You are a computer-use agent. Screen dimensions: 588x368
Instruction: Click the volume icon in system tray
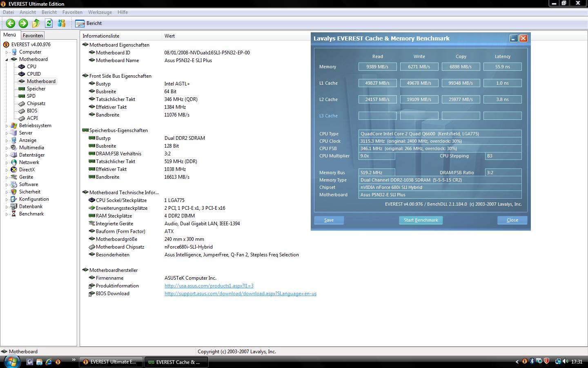pyautogui.click(x=566, y=361)
